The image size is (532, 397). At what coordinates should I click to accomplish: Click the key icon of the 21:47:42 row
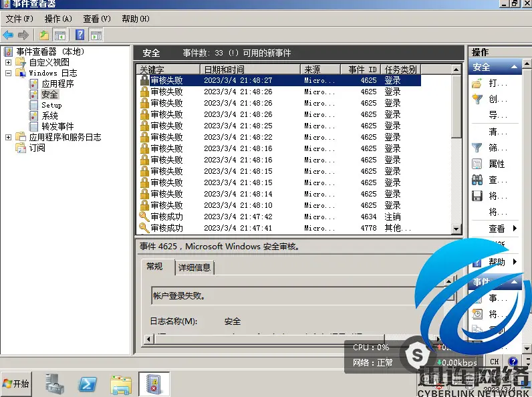pyautogui.click(x=144, y=217)
